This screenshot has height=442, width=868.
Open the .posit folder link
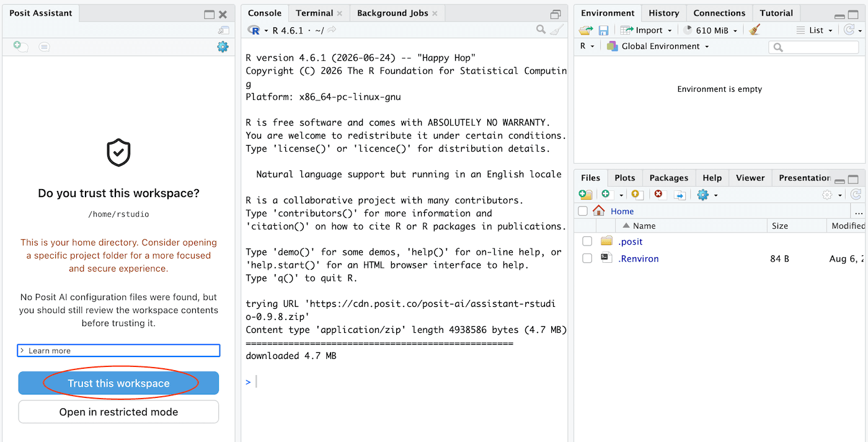point(631,242)
